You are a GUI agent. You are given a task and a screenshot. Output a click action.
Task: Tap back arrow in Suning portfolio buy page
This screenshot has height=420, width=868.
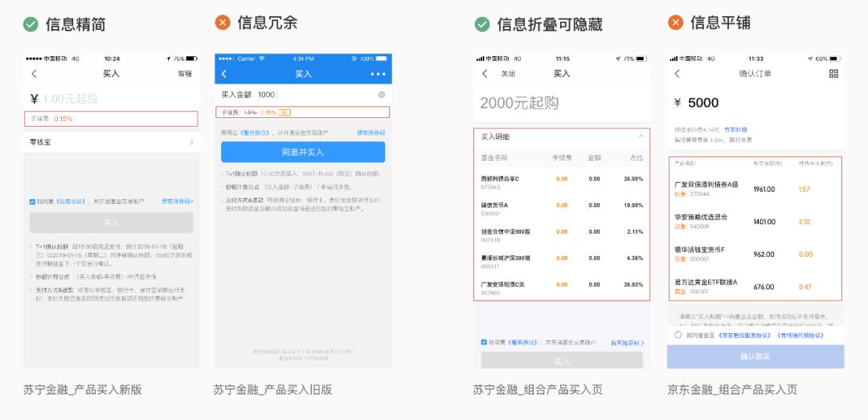point(485,74)
